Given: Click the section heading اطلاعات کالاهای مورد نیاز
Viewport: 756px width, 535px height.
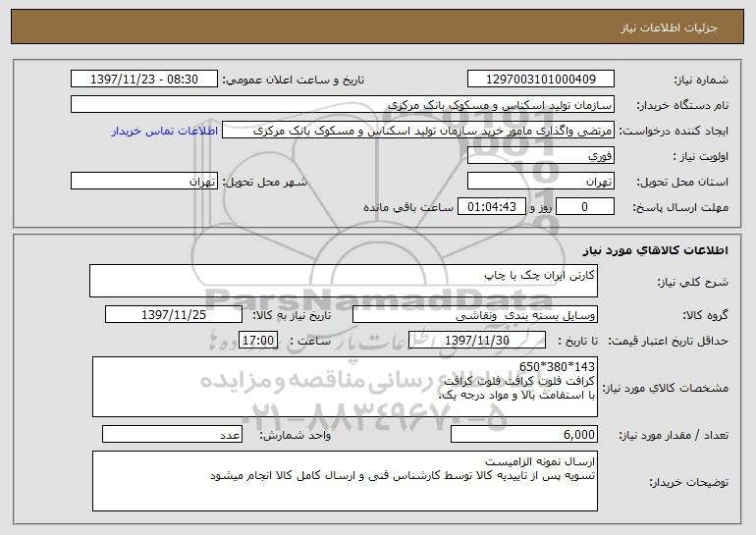Looking at the screenshot, I should click(x=655, y=249).
